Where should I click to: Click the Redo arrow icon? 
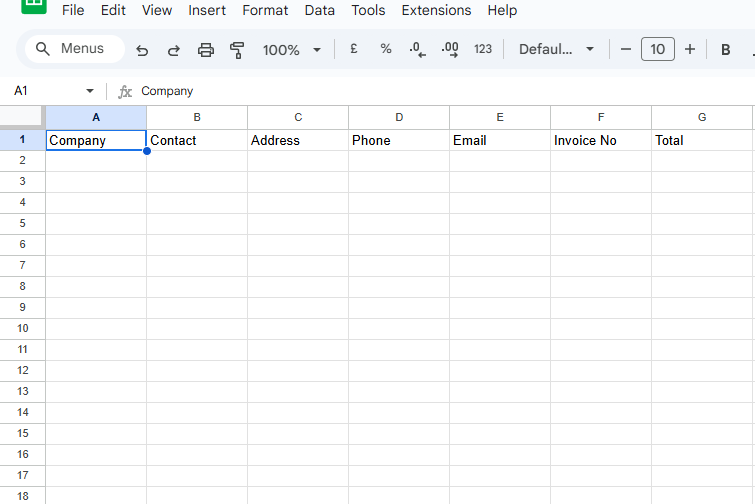173,50
